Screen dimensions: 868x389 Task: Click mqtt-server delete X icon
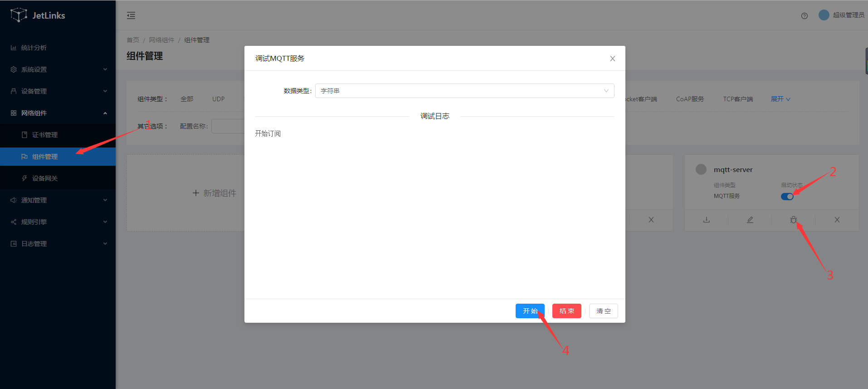tap(837, 220)
